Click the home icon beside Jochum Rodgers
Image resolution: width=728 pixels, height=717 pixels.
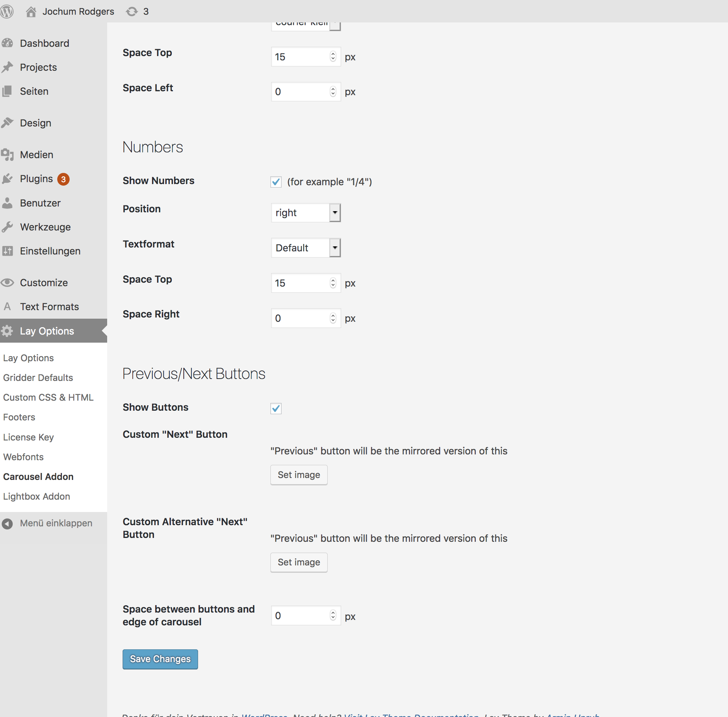click(x=31, y=12)
